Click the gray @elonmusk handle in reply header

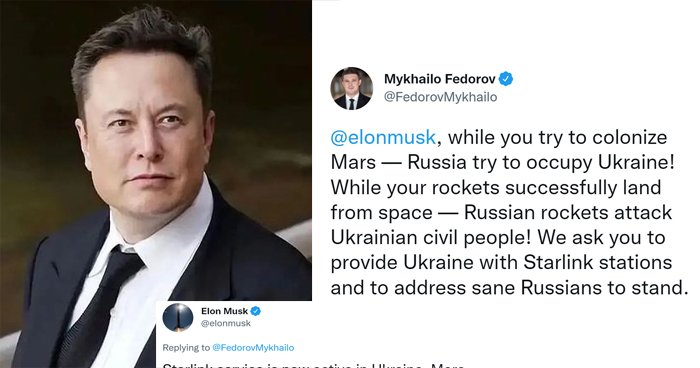pos(226,323)
